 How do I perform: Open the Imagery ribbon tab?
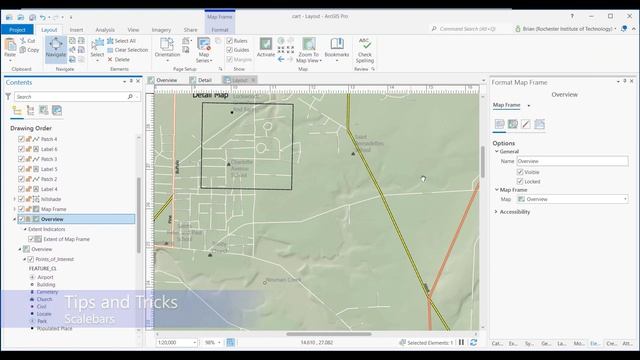point(161,30)
